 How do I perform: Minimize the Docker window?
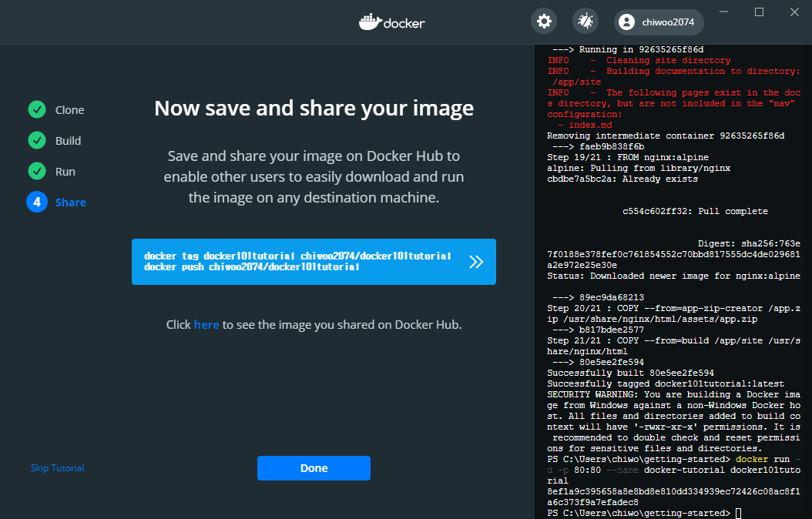pos(724,12)
